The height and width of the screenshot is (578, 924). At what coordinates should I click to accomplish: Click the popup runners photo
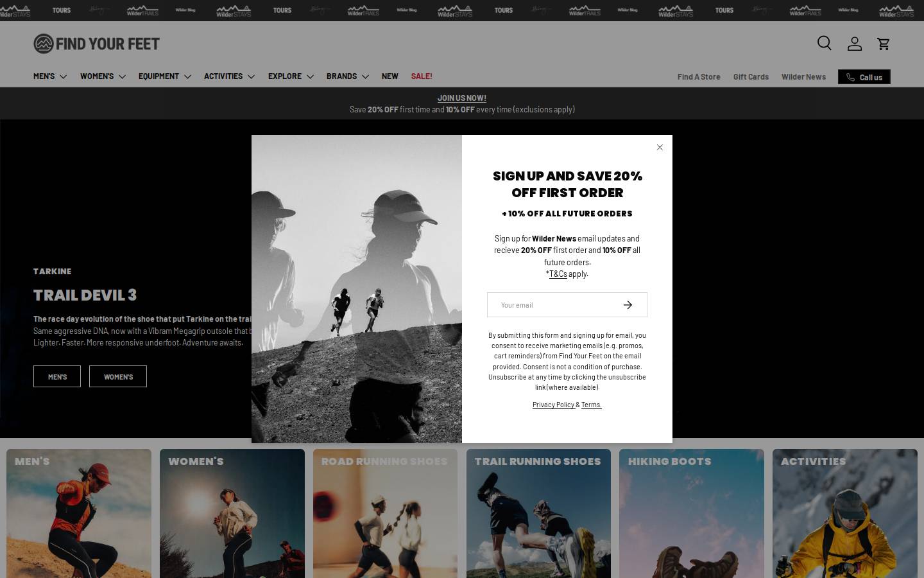pos(357,289)
